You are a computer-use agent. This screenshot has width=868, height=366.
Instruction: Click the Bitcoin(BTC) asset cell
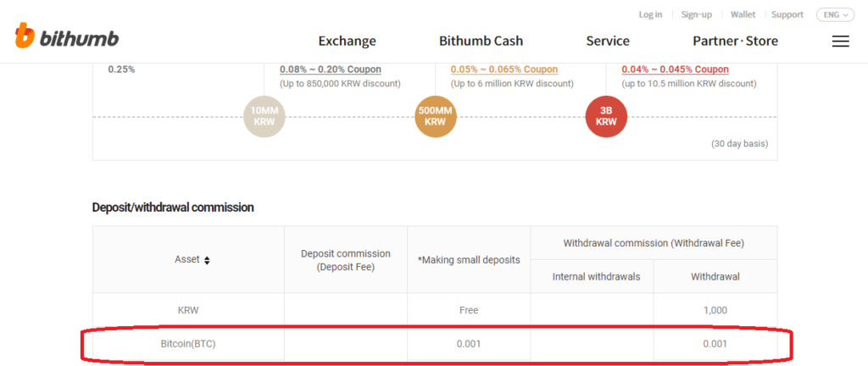click(x=188, y=344)
